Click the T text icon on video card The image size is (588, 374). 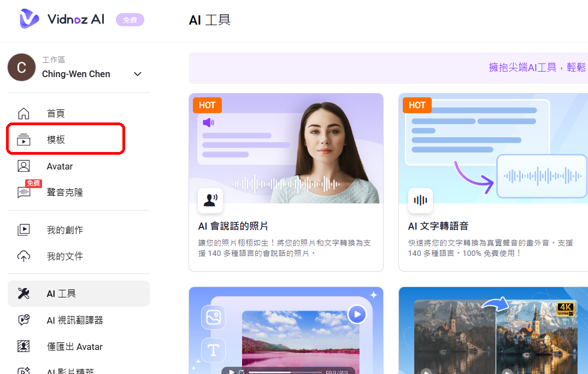coord(213,350)
